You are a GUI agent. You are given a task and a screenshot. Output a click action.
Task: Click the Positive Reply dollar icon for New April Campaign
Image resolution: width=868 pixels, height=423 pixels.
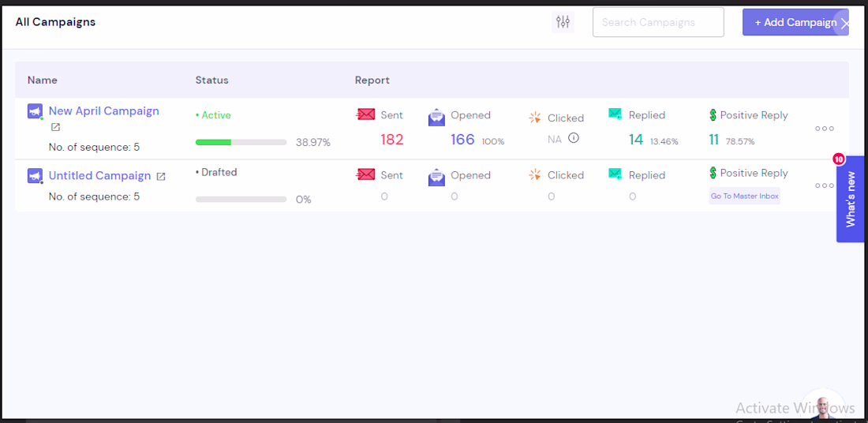[713, 115]
